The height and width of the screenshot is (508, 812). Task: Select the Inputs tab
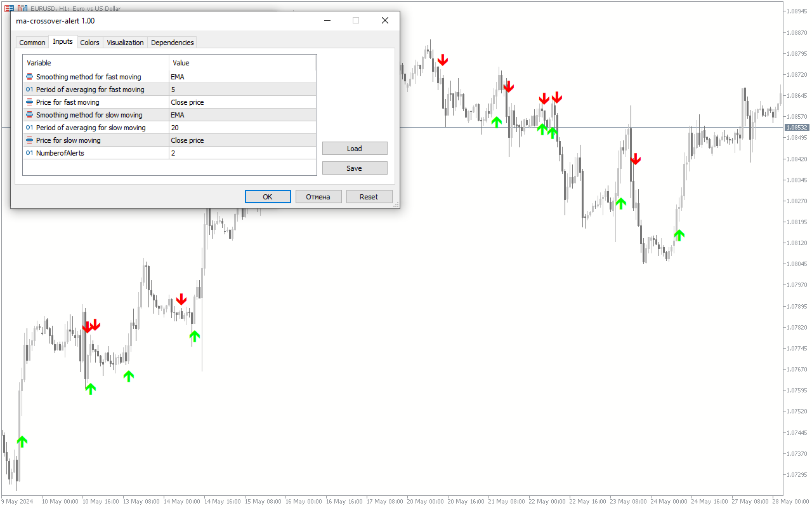tap(63, 41)
